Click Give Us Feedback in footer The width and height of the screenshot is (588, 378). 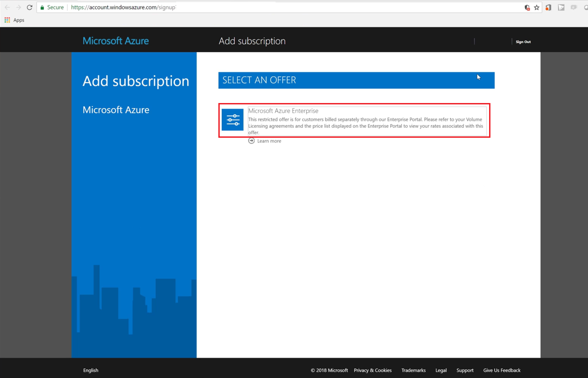coord(502,370)
